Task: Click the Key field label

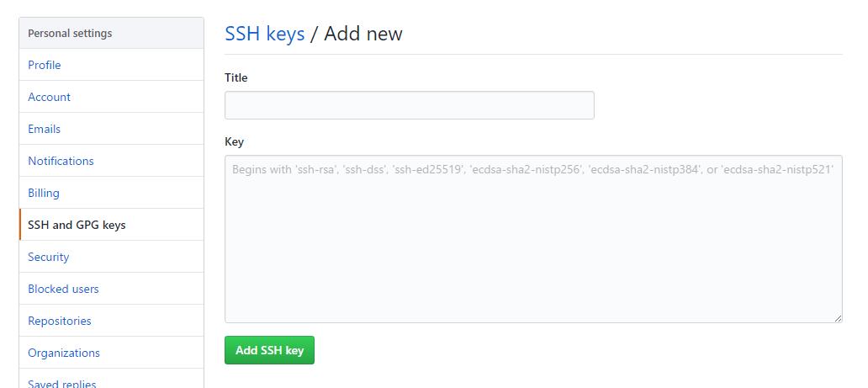Action: 234,141
